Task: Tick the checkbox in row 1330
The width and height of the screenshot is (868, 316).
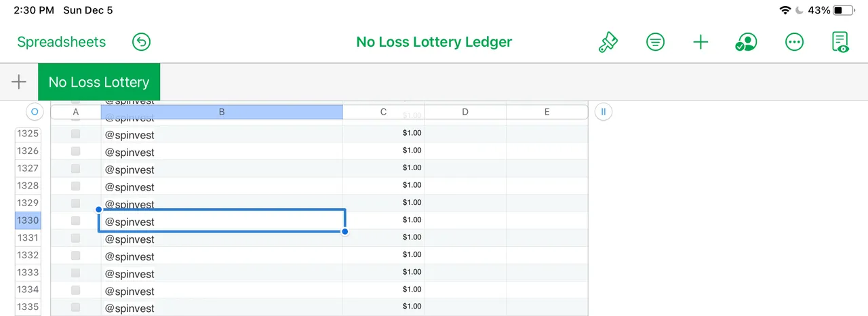Action: click(x=76, y=221)
